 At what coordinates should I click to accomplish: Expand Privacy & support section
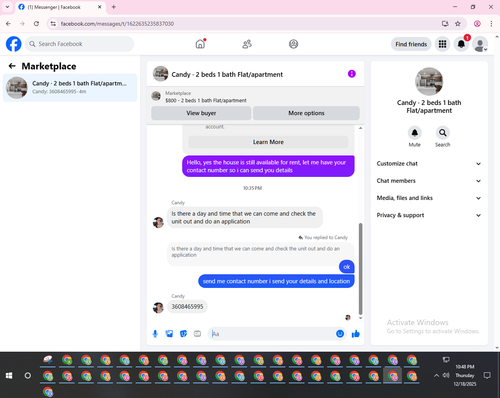click(429, 215)
